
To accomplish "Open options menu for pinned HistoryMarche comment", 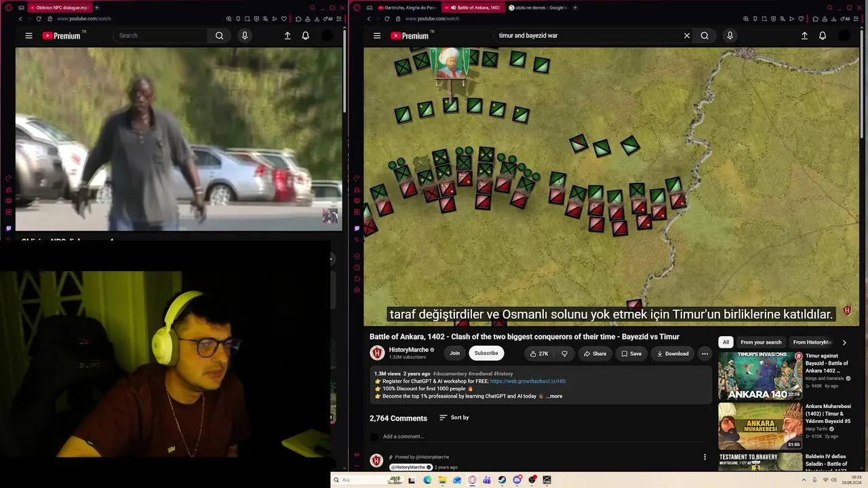I will (x=705, y=457).
